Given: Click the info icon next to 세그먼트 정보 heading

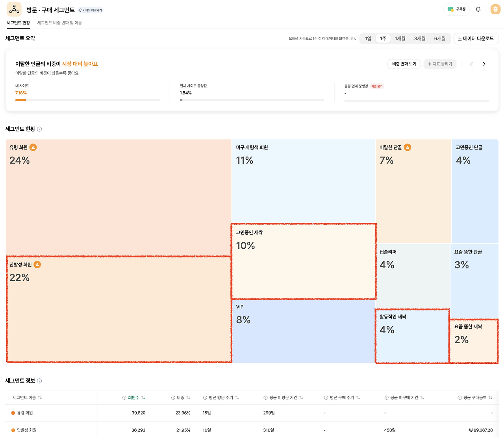Looking at the screenshot, I should (39, 381).
